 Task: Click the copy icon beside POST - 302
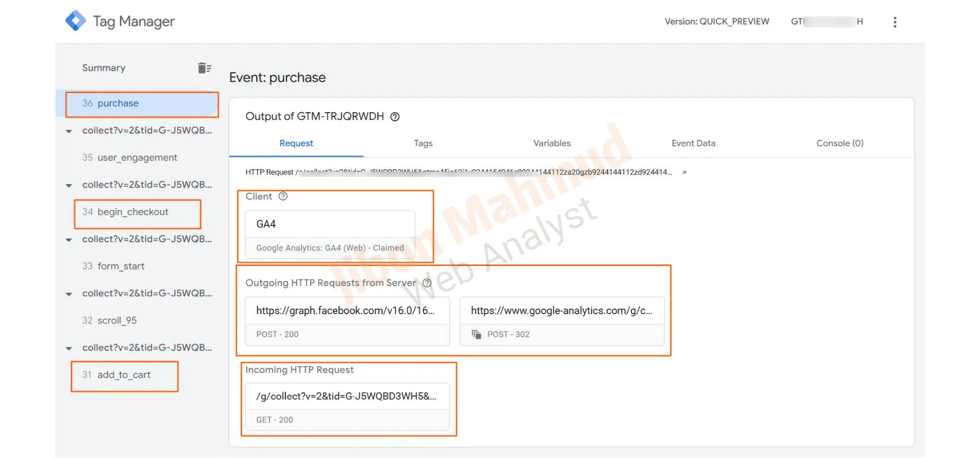tap(476, 335)
